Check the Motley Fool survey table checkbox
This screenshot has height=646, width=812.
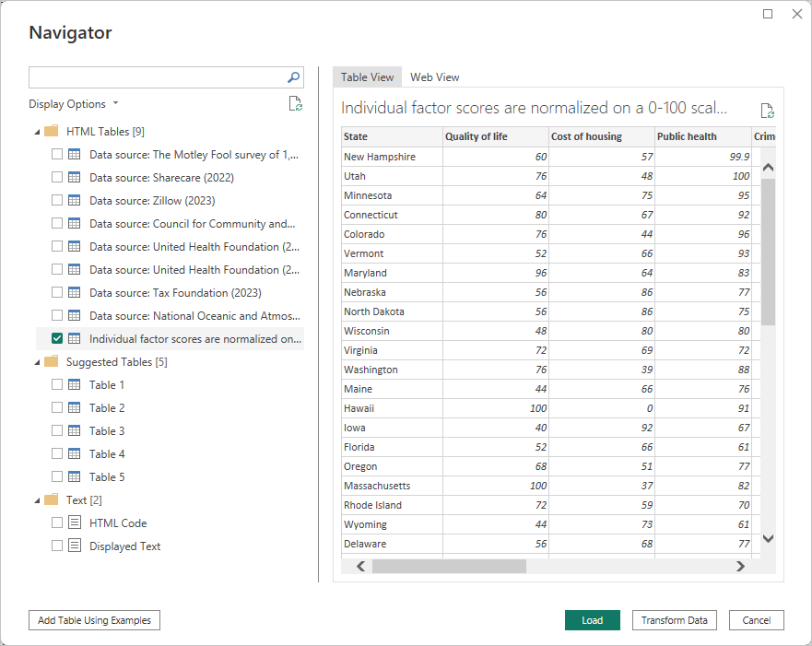click(x=57, y=154)
